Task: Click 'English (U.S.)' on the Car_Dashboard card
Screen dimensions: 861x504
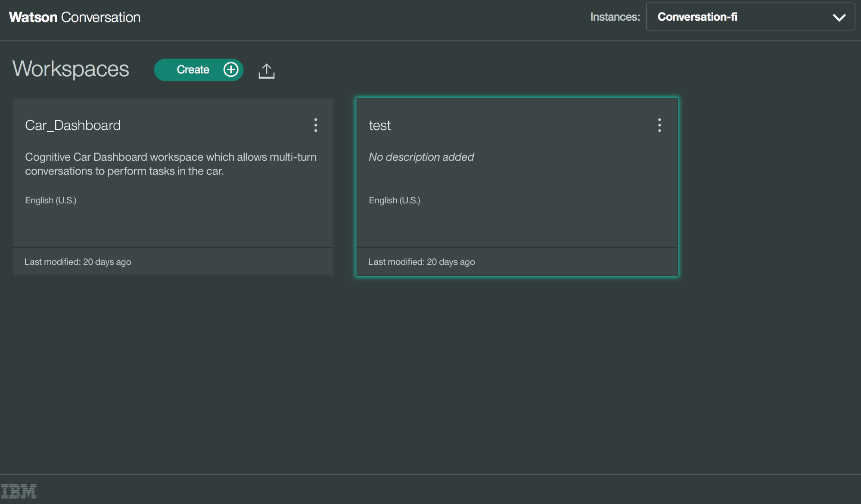Action: click(51, 200)
